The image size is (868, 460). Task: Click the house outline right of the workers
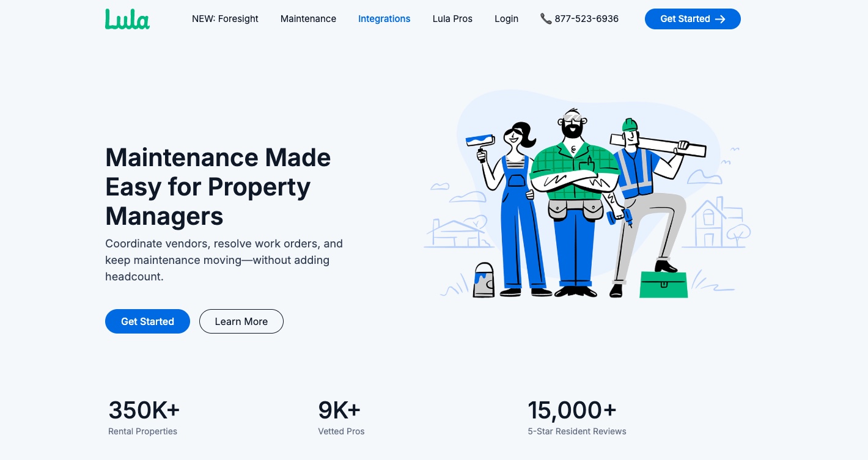point(710,223)
